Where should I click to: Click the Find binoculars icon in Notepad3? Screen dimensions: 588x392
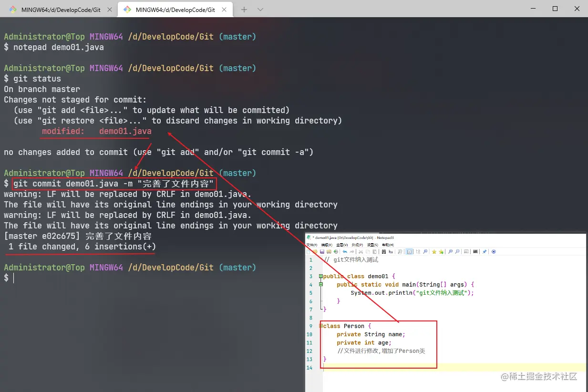click(x=384, y=251)
